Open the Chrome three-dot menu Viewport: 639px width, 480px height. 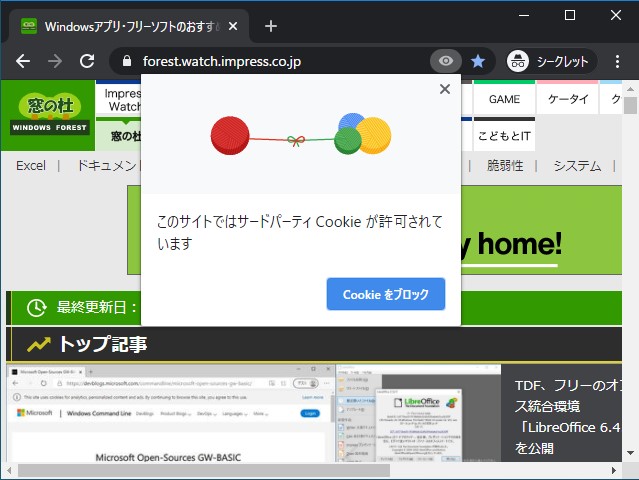coord(617,61)
